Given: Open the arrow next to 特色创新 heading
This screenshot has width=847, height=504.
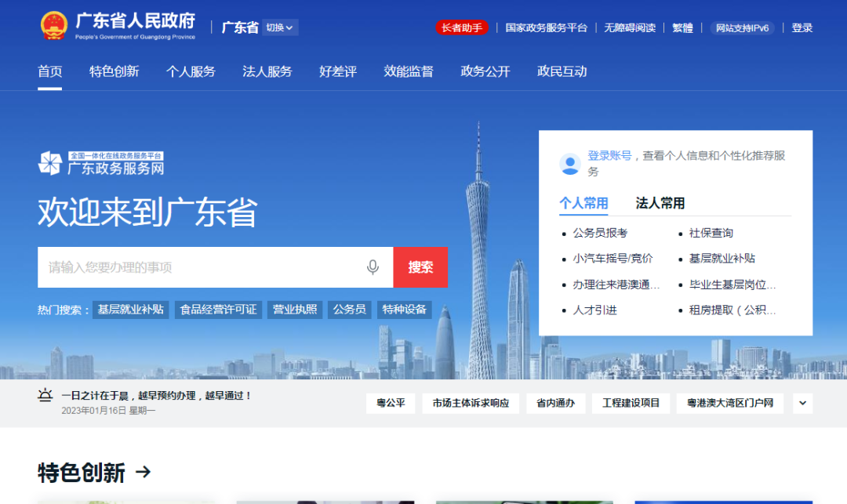Looking at the screenshot, I should [144, 472].
